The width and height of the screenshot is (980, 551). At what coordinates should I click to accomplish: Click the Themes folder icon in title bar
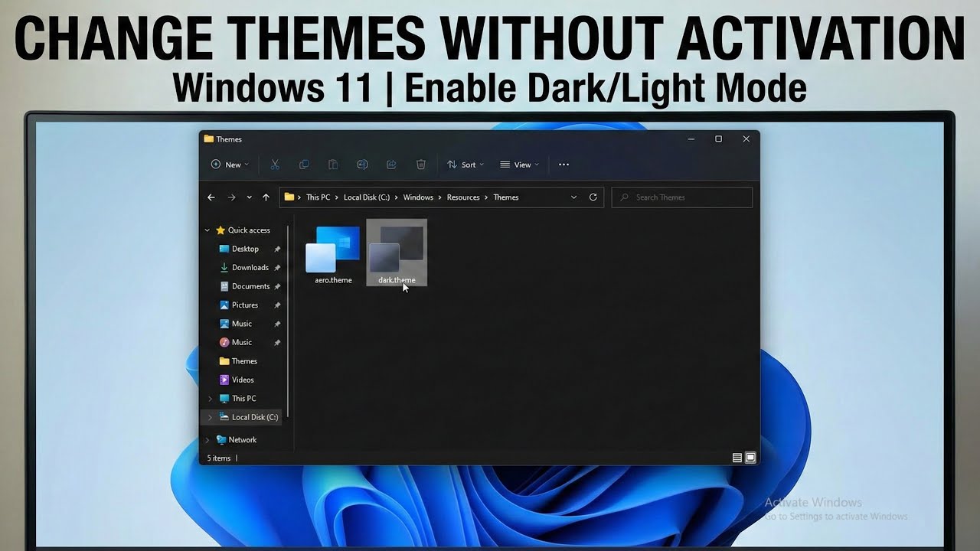[208, 139]
